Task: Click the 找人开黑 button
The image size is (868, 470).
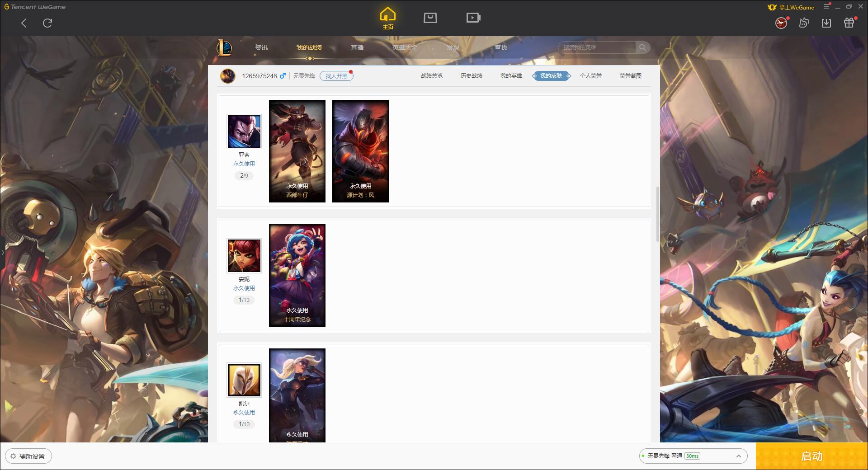Action: [336, 76]
